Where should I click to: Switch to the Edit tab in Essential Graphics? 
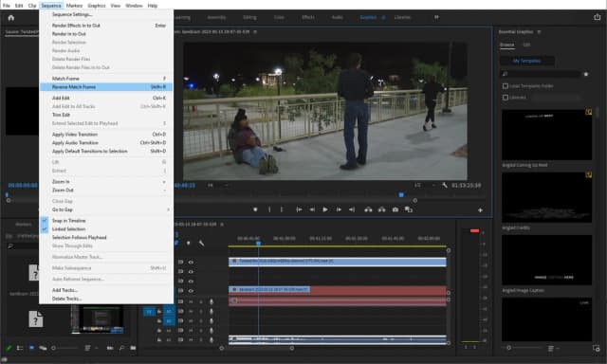tap(527, 45)
